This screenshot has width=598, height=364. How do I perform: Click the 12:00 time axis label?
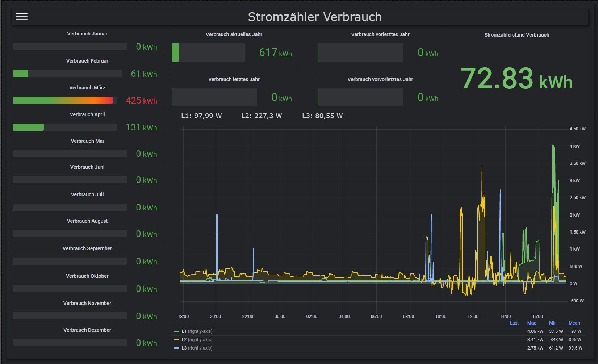click(473, 317)
